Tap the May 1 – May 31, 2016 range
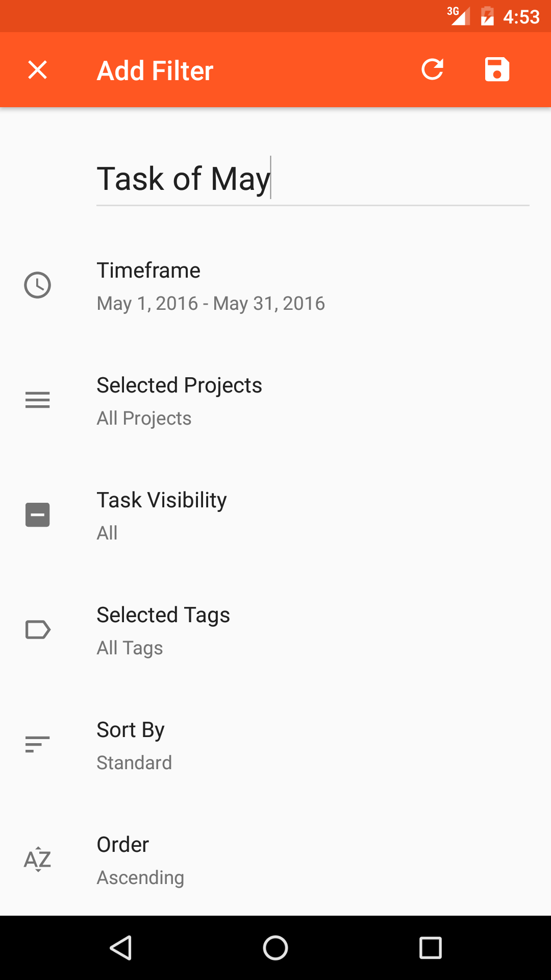 coord(211,304)
